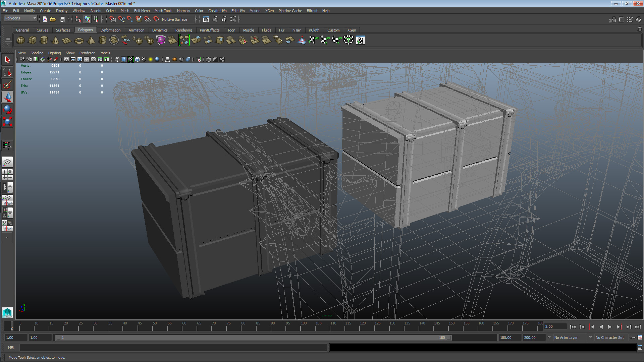
Task: Select the polygon torus shelf icon
Action: pyautogui.click(x=79, y=41)
